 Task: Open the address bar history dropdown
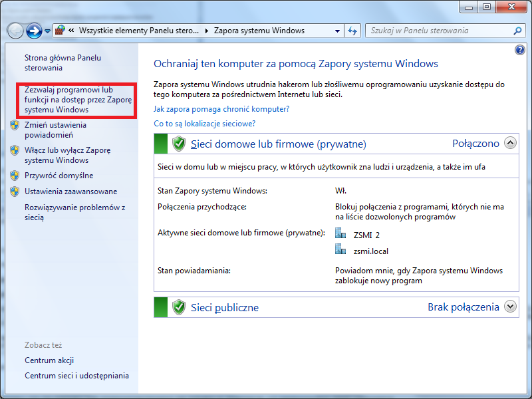(337, 31)
